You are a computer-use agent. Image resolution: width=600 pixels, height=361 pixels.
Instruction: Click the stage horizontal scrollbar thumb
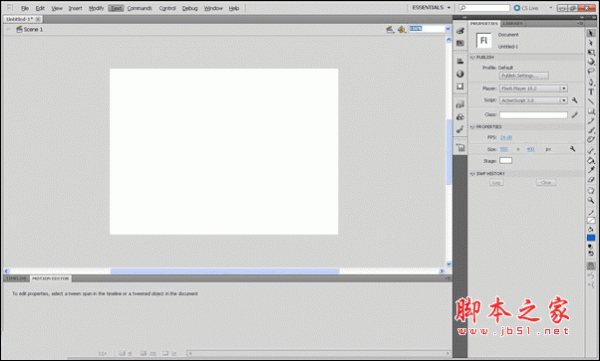[225, 271]
